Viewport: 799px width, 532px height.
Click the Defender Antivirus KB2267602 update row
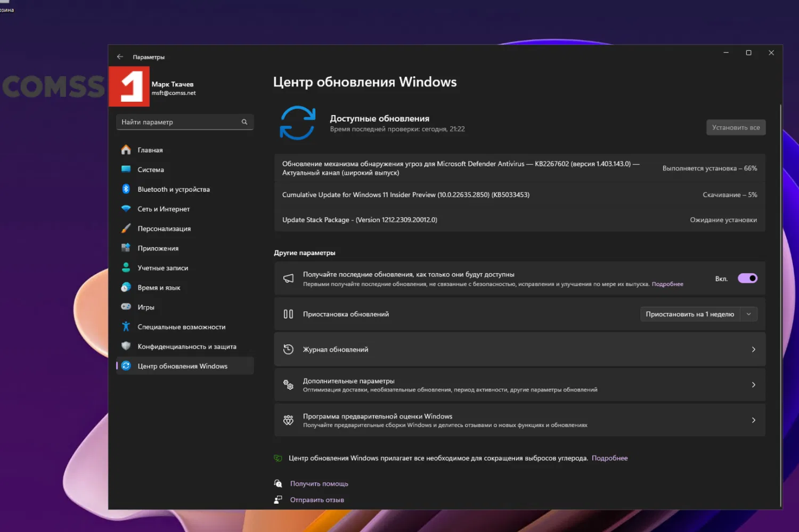[519, 168]
